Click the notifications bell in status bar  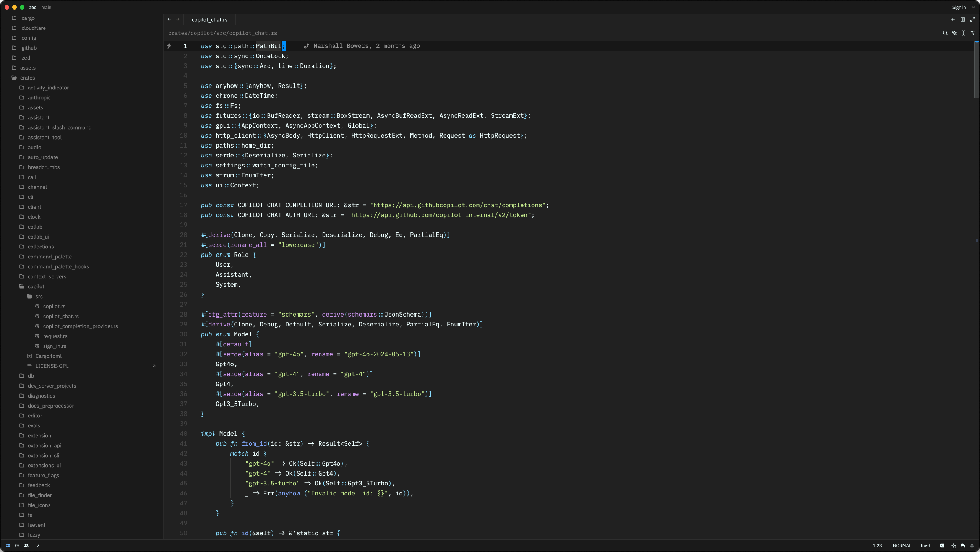(x=972, y=546)
